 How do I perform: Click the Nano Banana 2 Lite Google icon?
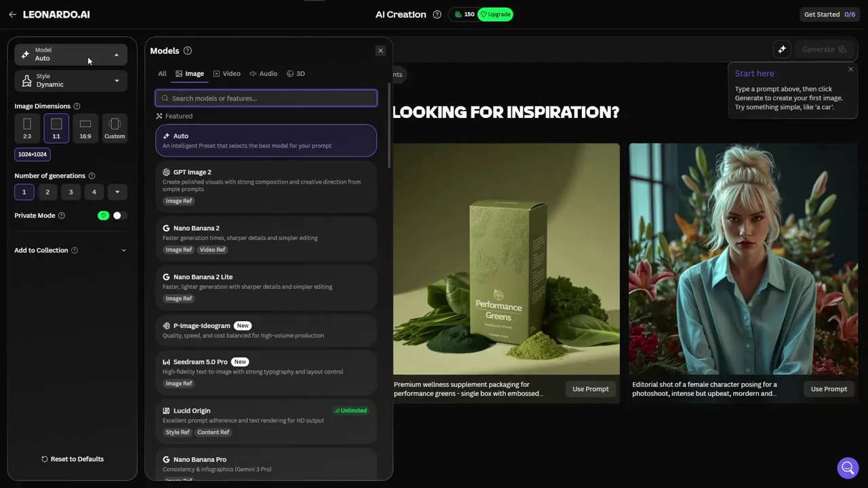click(166, 277)
